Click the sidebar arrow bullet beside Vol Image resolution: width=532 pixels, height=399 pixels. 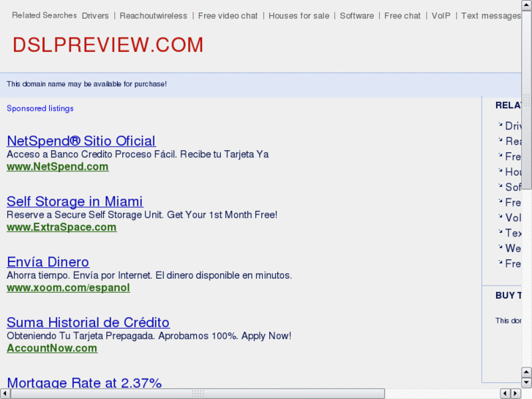click(500, 216)
